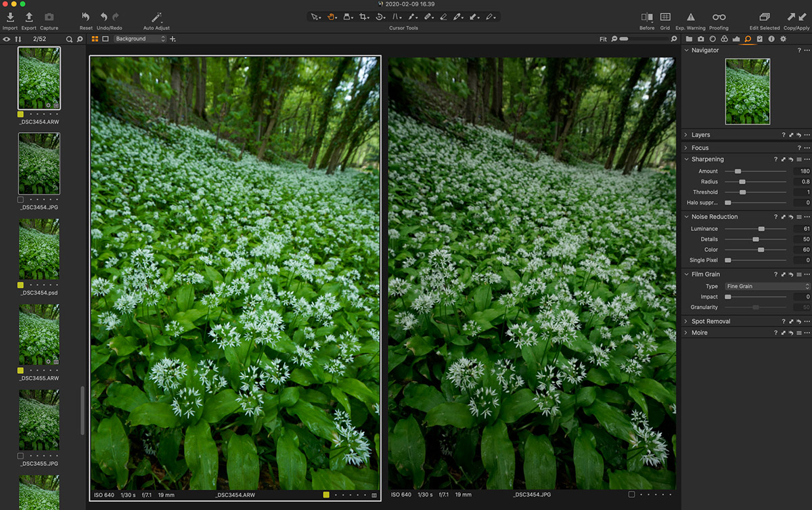Toggle the Grid overlay

[666, 17]
